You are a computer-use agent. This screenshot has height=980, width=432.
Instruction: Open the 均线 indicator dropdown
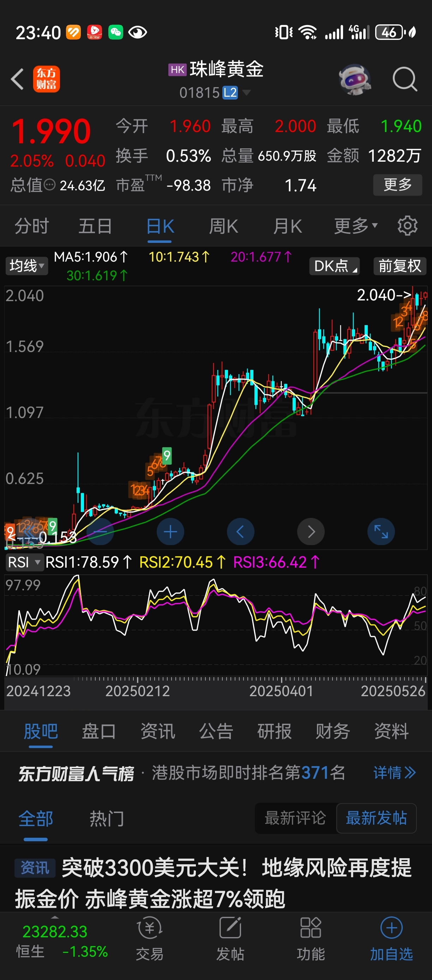[26, 266]
